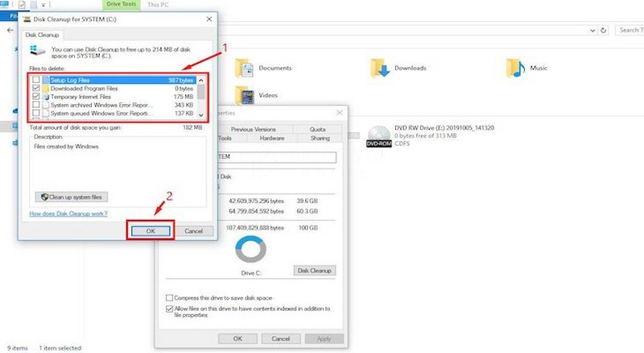Click the drive icon beside the cleanup summary
Screen dimensions: 644x353
(37, 51)
